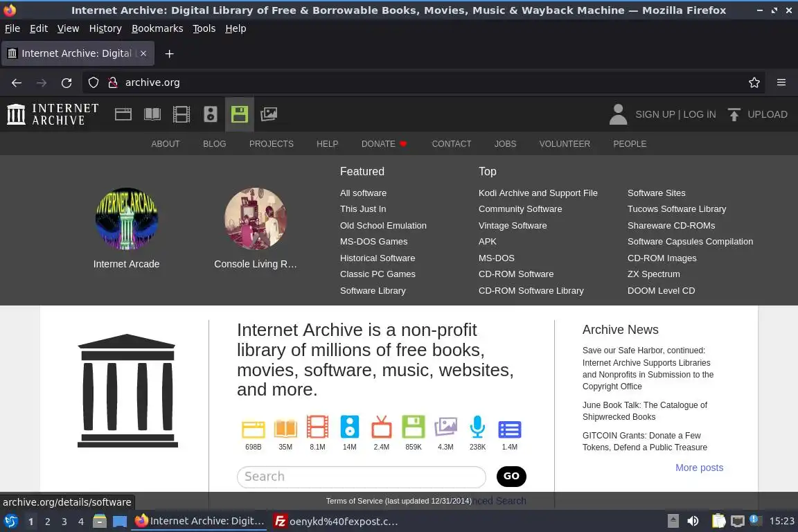Open the ABOUT nav link

pos(166,144)
